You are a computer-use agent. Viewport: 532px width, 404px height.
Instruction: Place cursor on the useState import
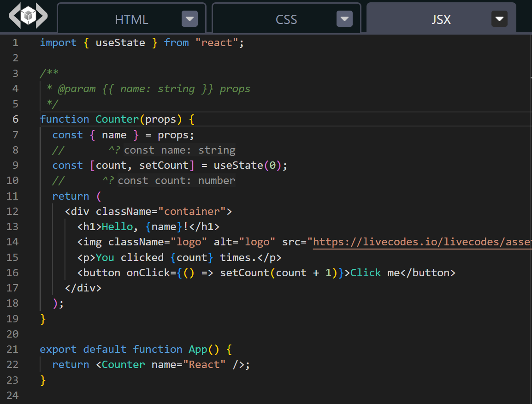coord(120,42)
